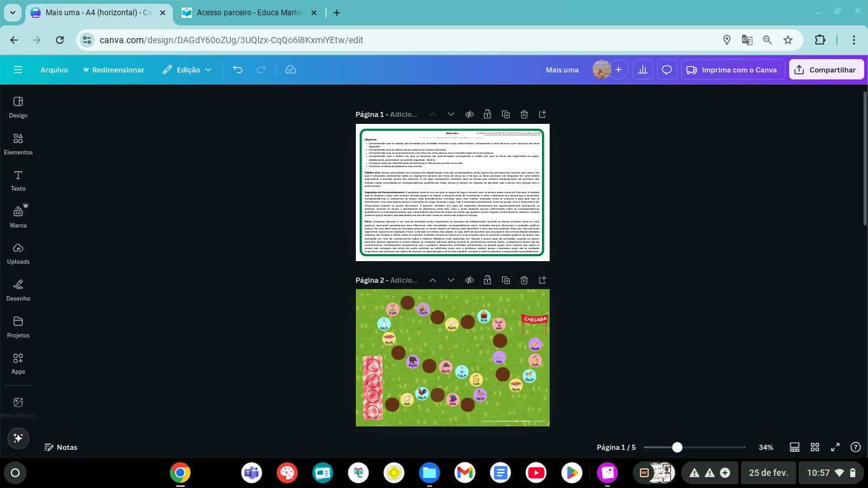Screen dimensions: 868x488
Task: Adjust the zoom slider handle
Action: (x=677, y=447)
